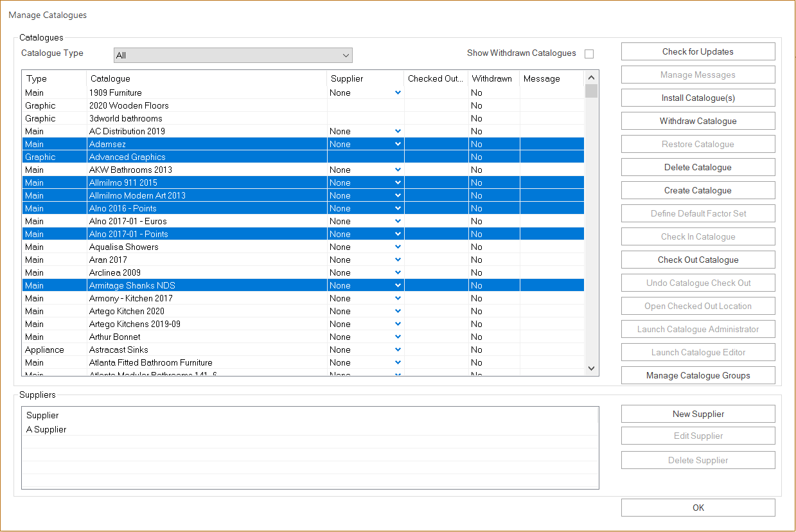Select the Aran 2017 catalogue

[x=303, y=260]
